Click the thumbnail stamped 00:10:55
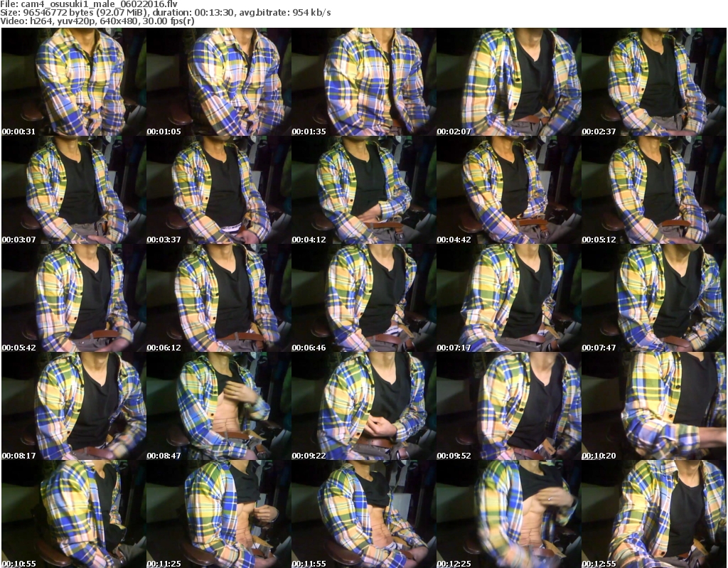The height and width of the screenshot is (568, 728). coord(74,514)
